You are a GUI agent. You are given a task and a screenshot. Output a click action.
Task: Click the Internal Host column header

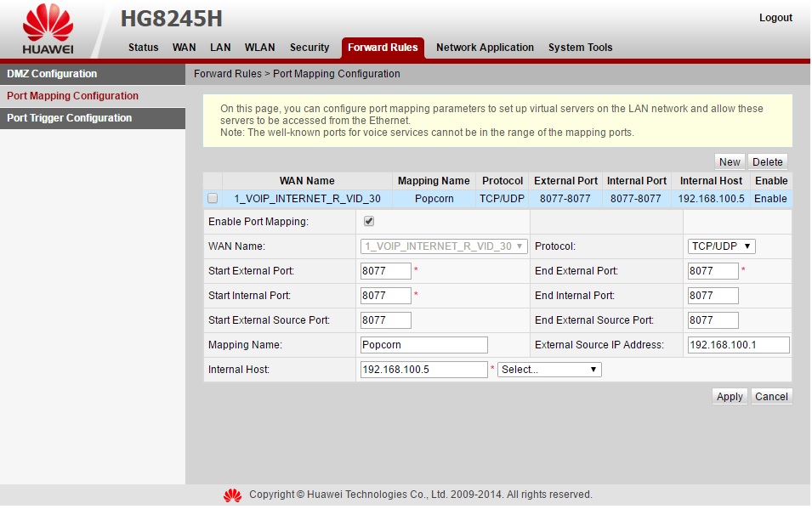click(x=711, y=181)
